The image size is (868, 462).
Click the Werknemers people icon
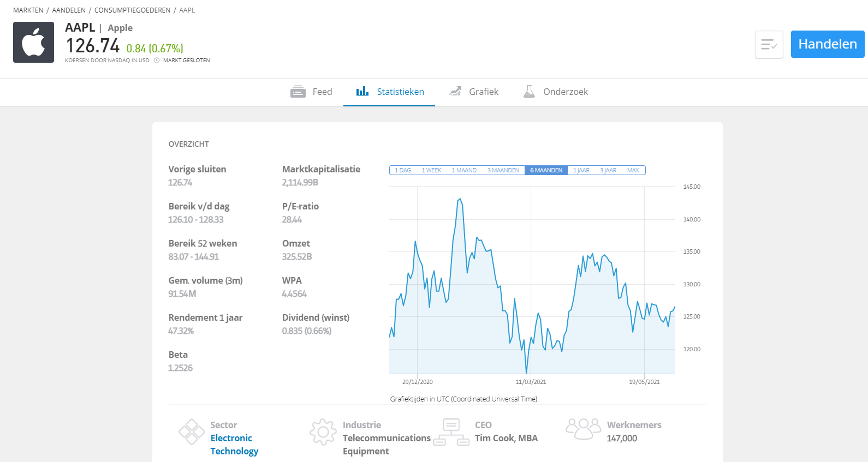[583, 429]
